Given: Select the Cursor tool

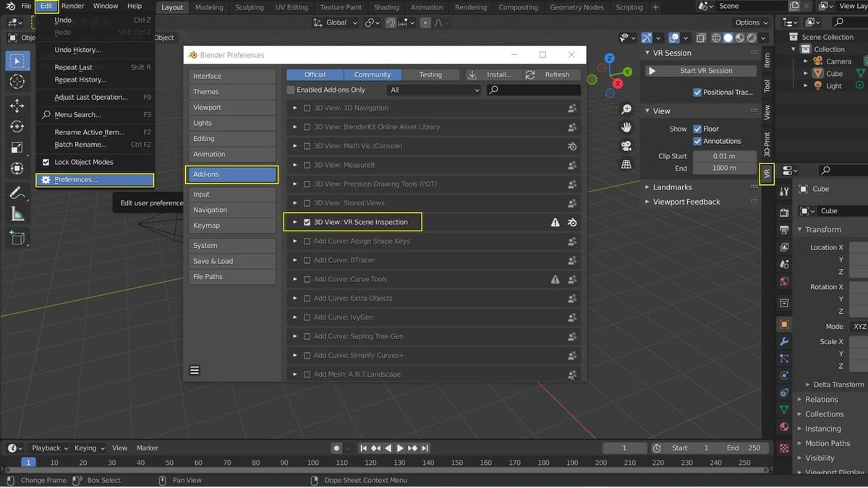Looking at the screenshot, I should click(x=17, y=82).
